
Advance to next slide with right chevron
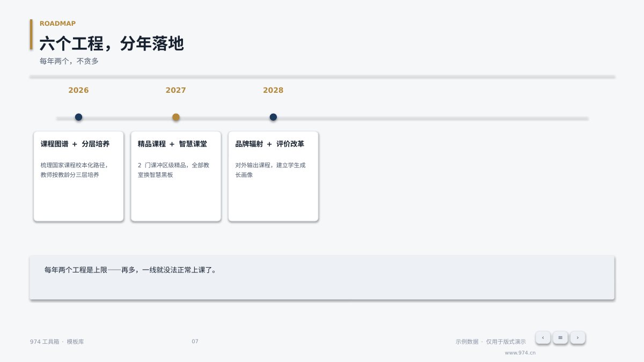pos(577,337)
